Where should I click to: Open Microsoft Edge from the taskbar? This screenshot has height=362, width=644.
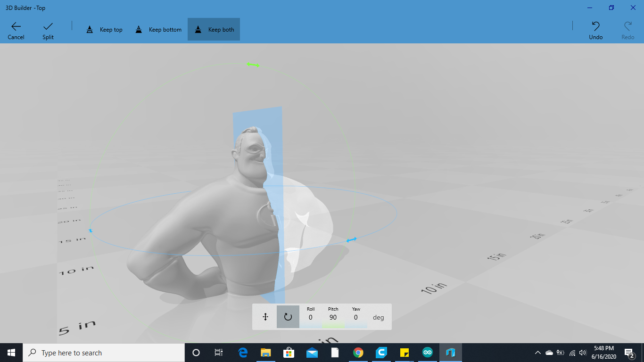[x=242, y=352]
